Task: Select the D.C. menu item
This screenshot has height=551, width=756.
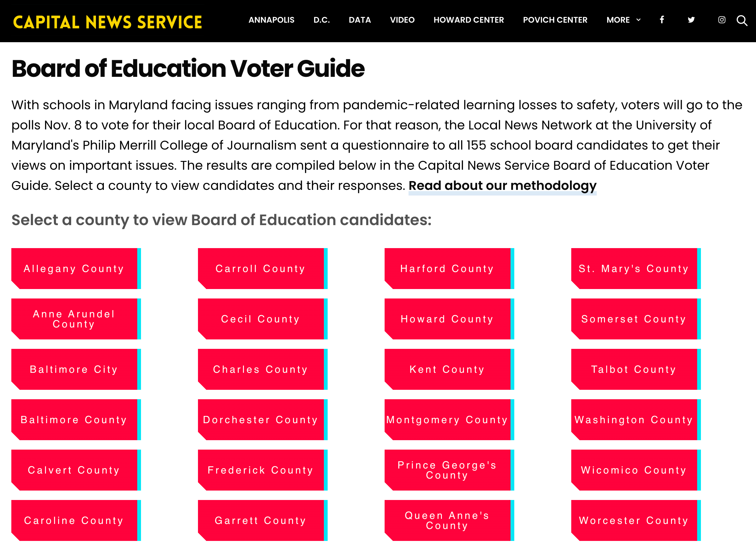Action: pyautogui.click(x=321, y=20)
